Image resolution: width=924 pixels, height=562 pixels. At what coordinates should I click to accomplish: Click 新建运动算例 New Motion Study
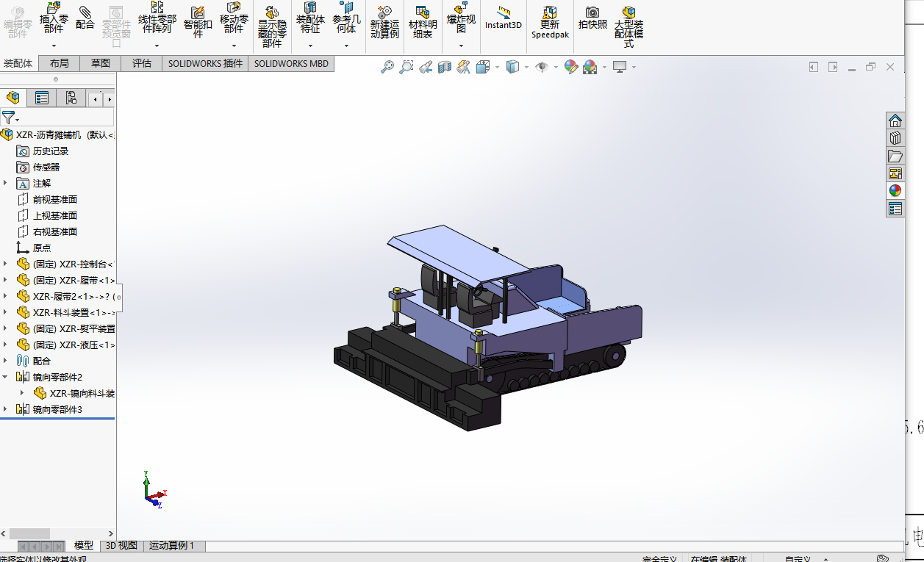(x=384, y=23)
